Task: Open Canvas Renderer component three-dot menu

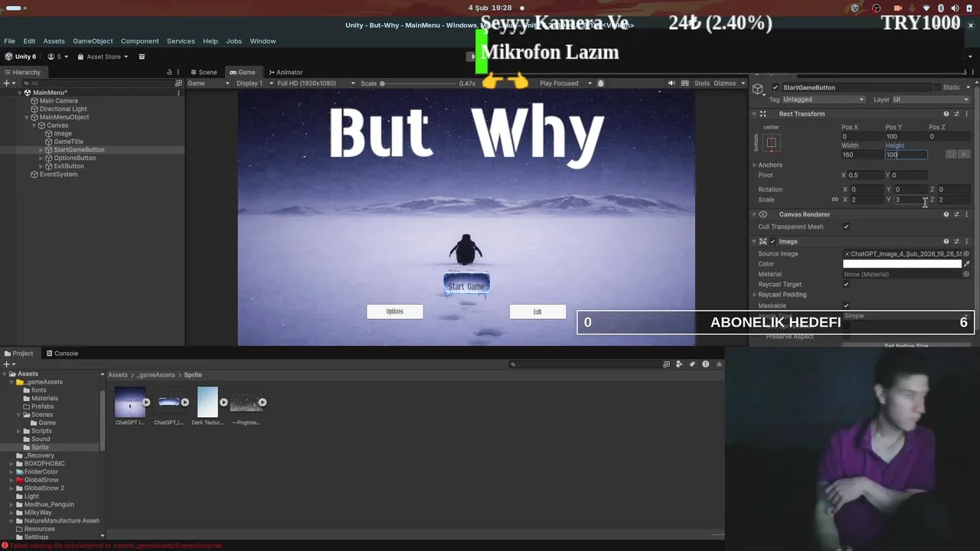Action: tap(966, 214)
